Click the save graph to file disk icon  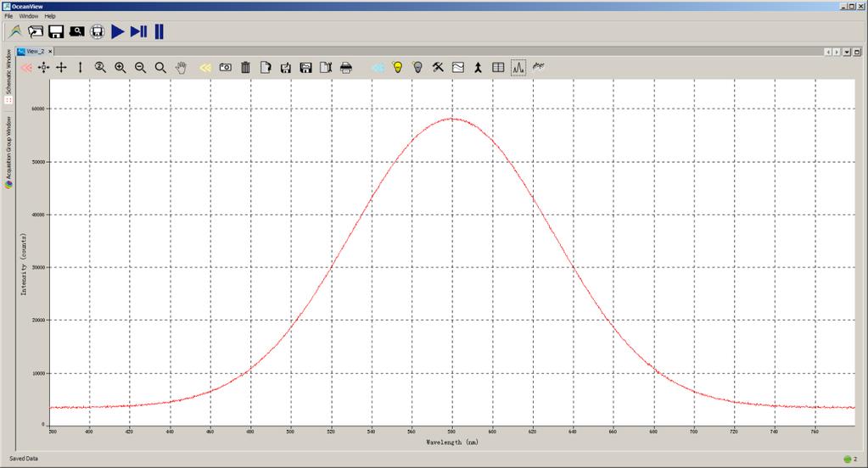tap(286, 68)
